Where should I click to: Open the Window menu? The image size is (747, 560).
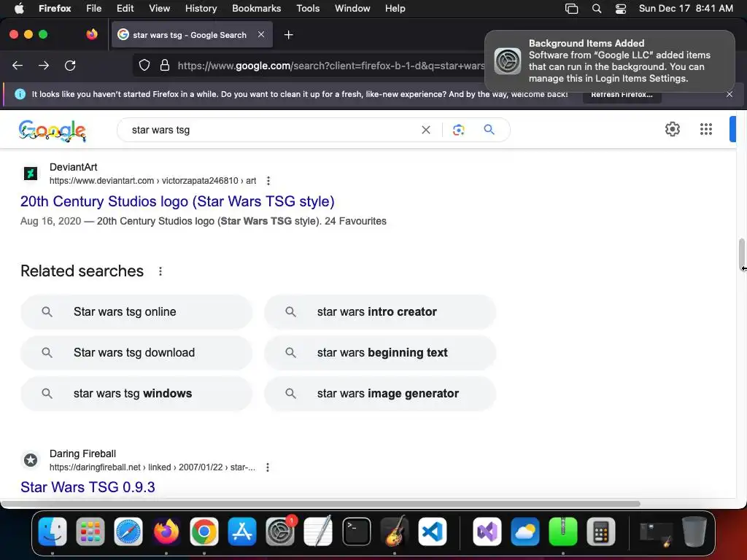click(x=352, y=8)
